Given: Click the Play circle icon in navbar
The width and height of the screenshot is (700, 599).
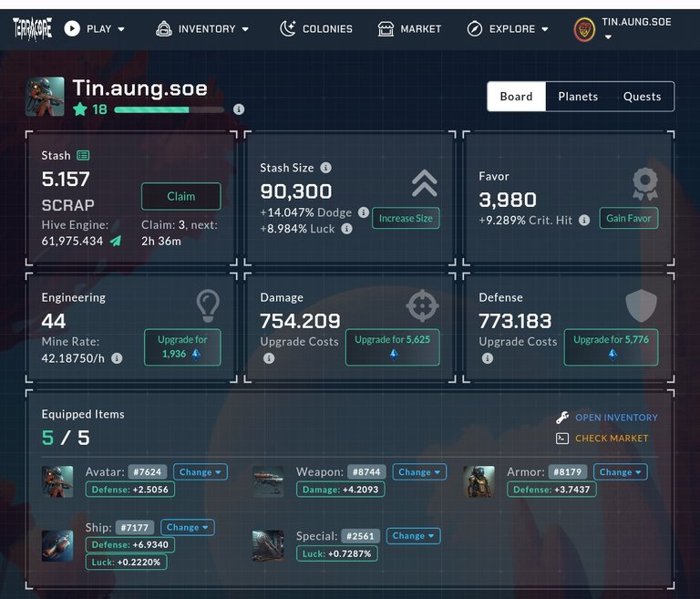Looking at the screenshot, I should coord(72,28).
